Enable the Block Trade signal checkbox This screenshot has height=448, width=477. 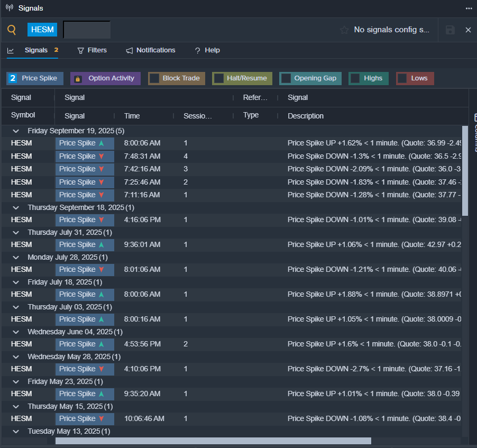tap(154, 78)
